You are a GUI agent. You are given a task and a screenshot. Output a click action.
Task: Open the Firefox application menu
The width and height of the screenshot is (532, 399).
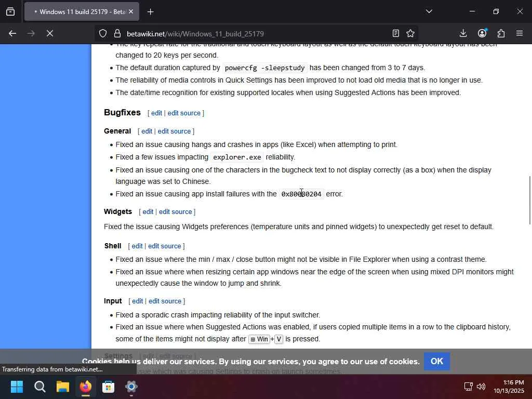click(520, 33)
